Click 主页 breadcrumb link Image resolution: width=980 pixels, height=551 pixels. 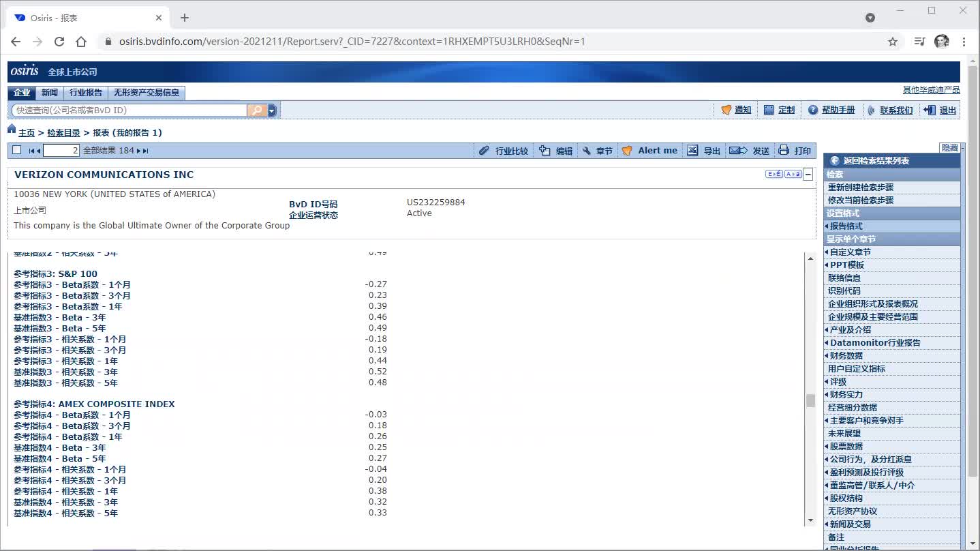tap(27, 133)
